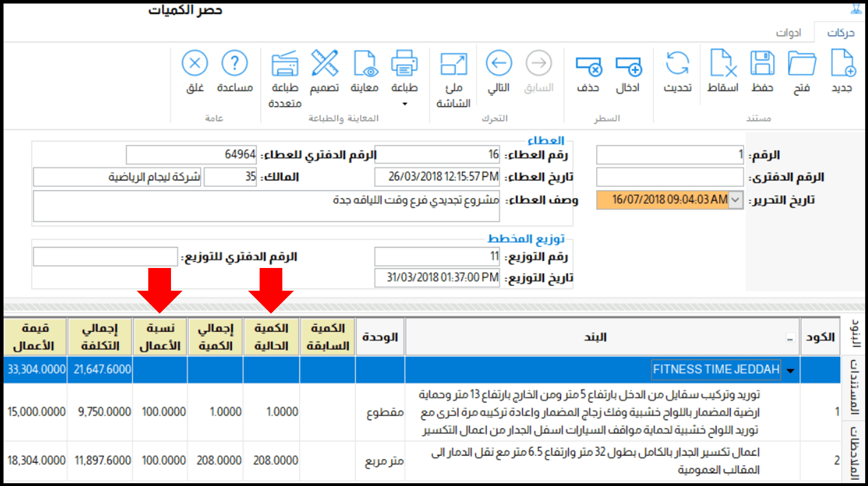This screenshot has height=486, width=868.
Task: Click وصف العطاء description field
Action: (x=266, y=206)
